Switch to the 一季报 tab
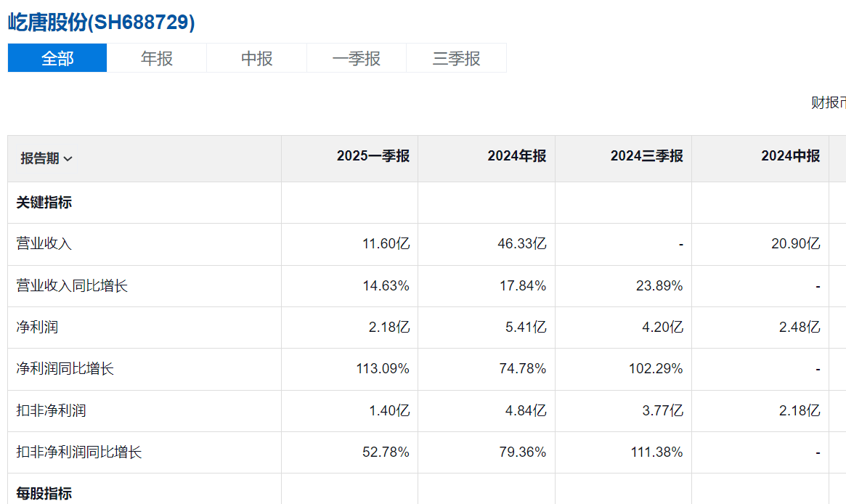The width and height of the screenshot is (846, 504). [357, 58]
